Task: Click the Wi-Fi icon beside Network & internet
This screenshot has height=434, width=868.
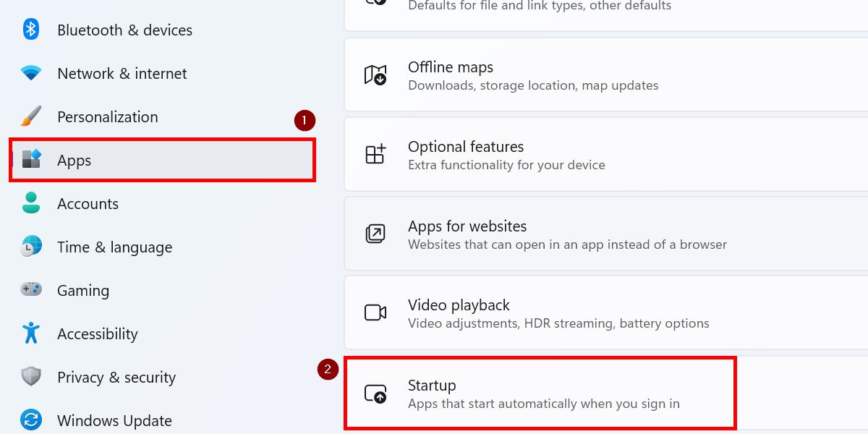Action: click(x=30, y=73)
